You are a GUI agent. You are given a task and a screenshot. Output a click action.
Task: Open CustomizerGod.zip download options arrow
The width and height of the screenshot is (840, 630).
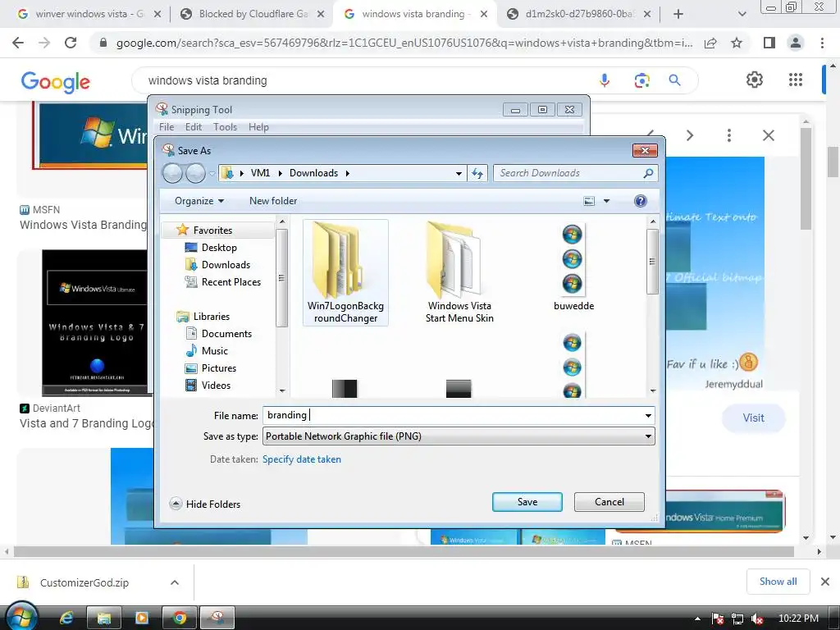pyautogui.click(x=175, y=582)
